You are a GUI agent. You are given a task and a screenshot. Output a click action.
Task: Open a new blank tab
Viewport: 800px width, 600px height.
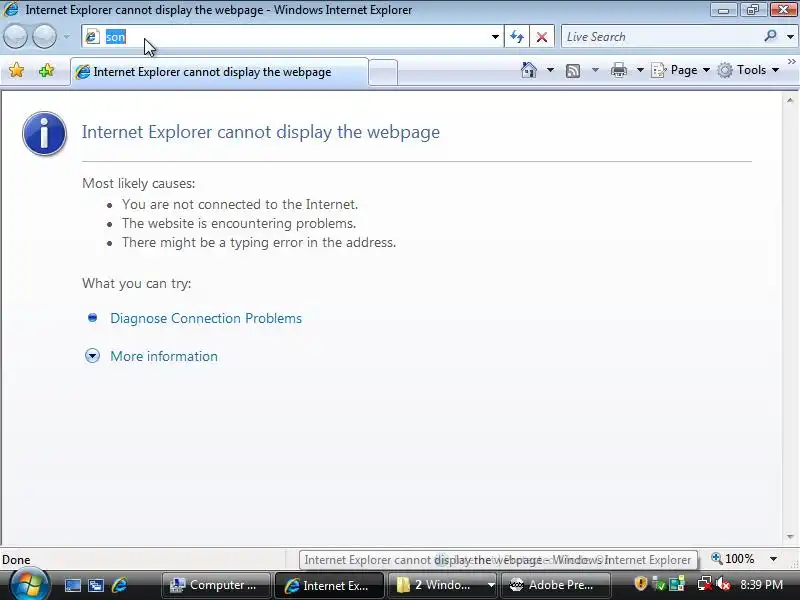click(x=383, y=72)
